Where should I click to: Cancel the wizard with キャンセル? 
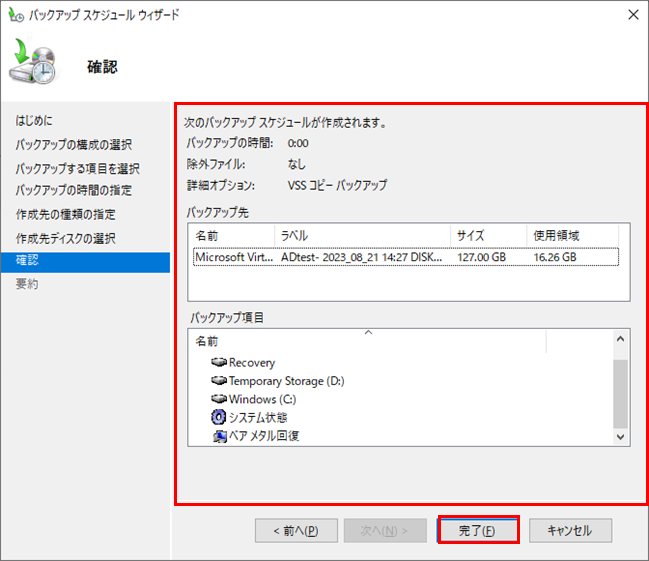pos(570,530)
